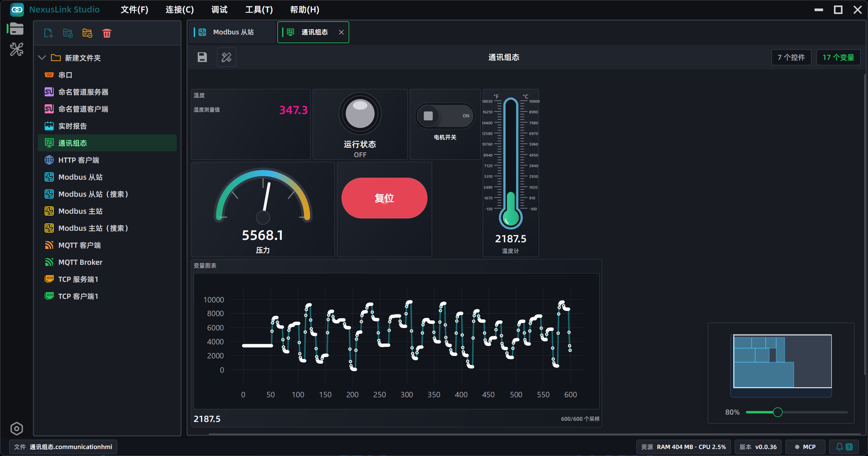Screen dimensions: 868x456
Task: Select the 串口 serial port item
Action: (107, 75)
